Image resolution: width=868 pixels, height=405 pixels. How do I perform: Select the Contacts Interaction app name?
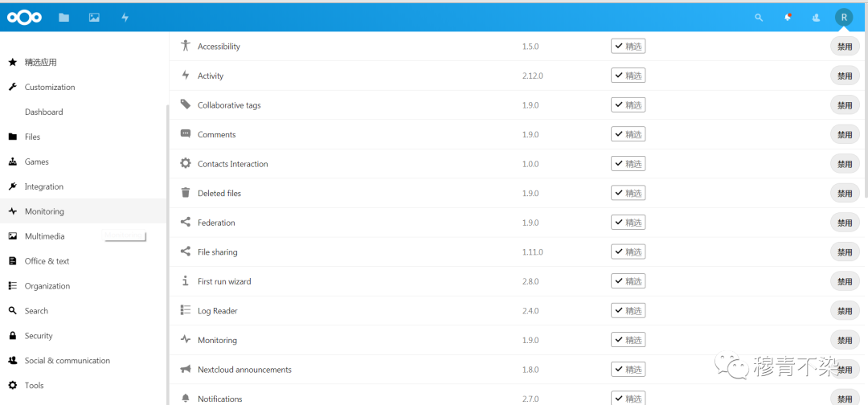(x=232, y=164)
